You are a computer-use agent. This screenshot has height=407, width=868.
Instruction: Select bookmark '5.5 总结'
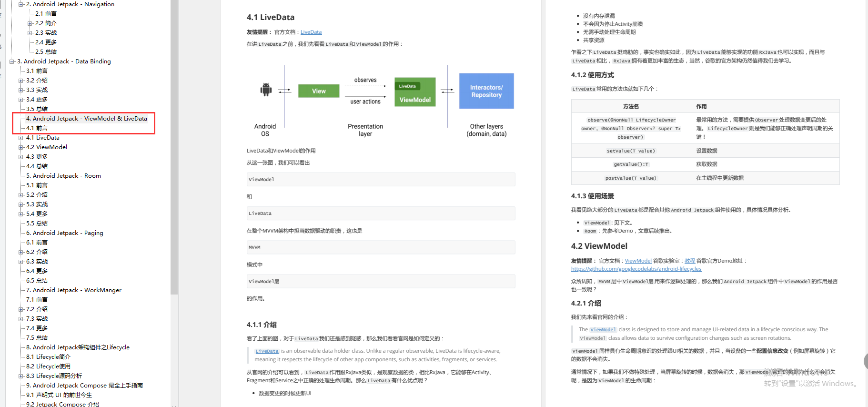click(x=37, y=224)
